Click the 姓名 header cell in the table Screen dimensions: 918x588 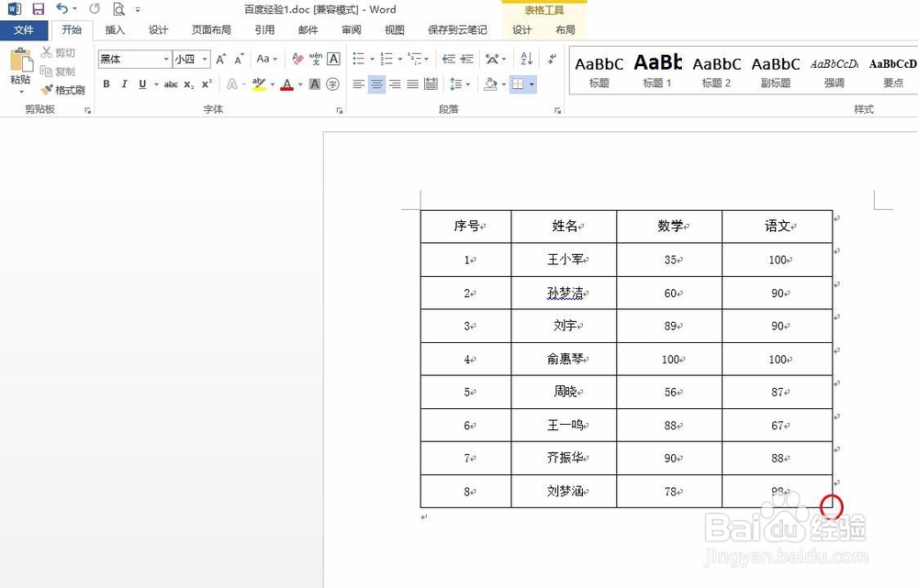point(563,226)
